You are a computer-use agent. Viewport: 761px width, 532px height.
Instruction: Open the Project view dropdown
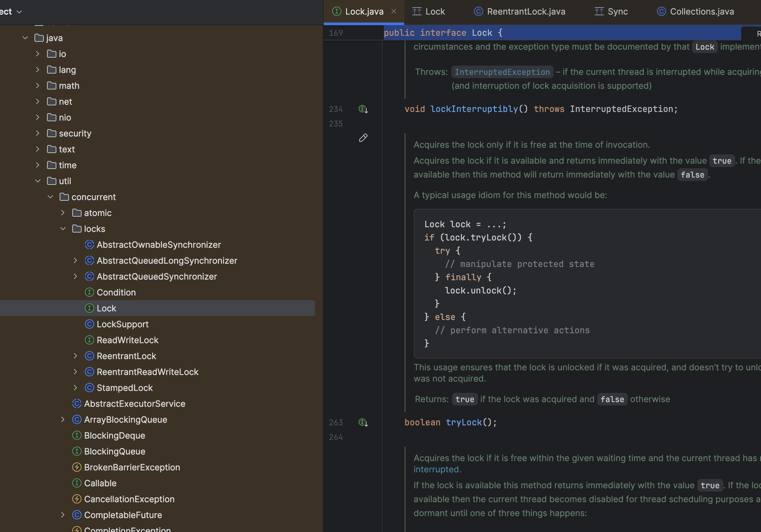[19, 12]
